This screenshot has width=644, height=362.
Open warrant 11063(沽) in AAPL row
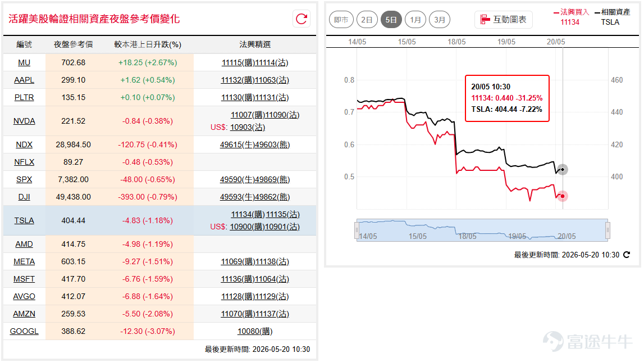coord(272,80)
